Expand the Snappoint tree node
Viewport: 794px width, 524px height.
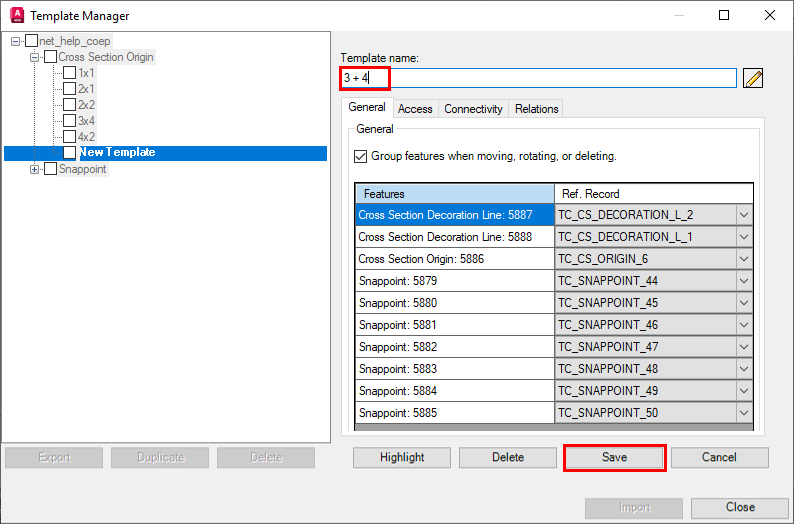[x=35, y=169]
